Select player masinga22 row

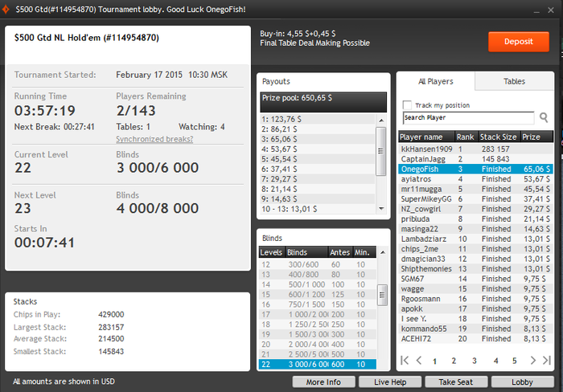476,229
